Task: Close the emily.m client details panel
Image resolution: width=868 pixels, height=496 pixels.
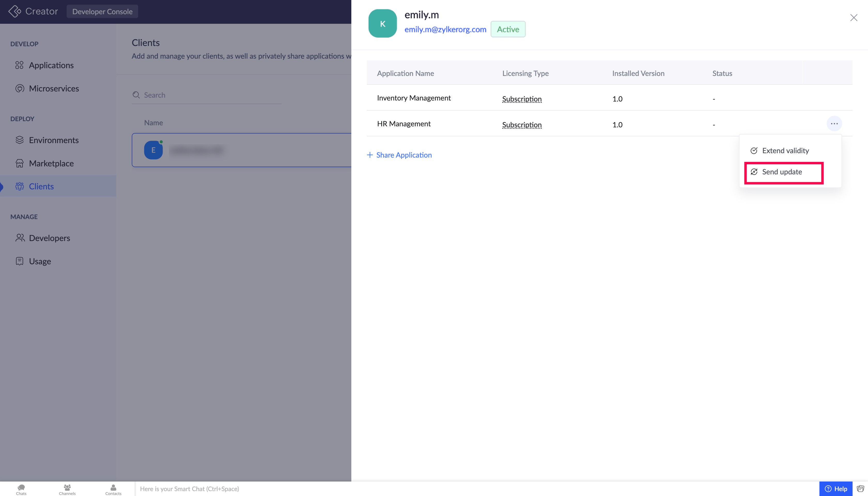Action: (x=853, y=18)
